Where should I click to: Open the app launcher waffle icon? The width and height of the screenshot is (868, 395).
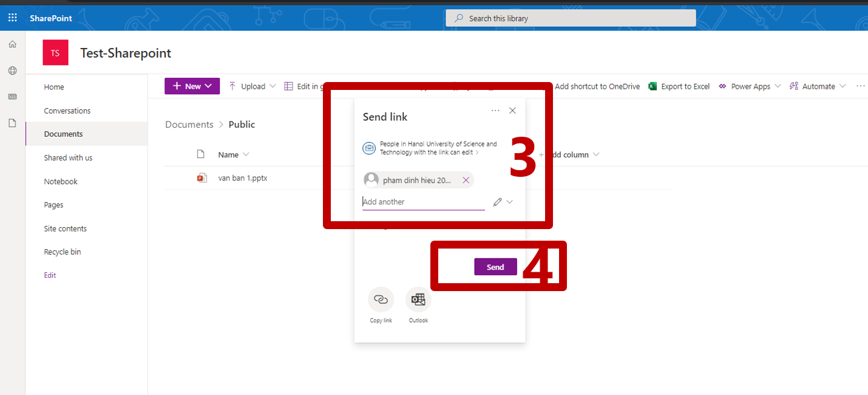click(12, 18)
